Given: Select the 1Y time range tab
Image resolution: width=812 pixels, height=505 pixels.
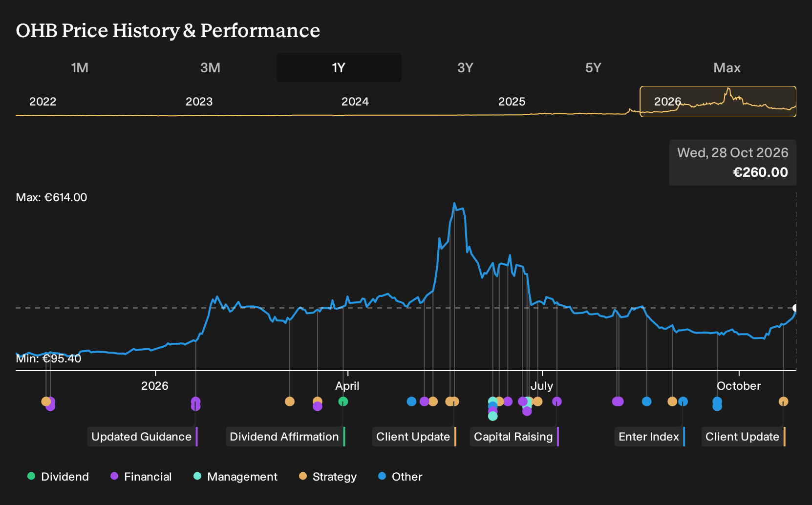Looking at the screenshot, I should tap(339, 67).
